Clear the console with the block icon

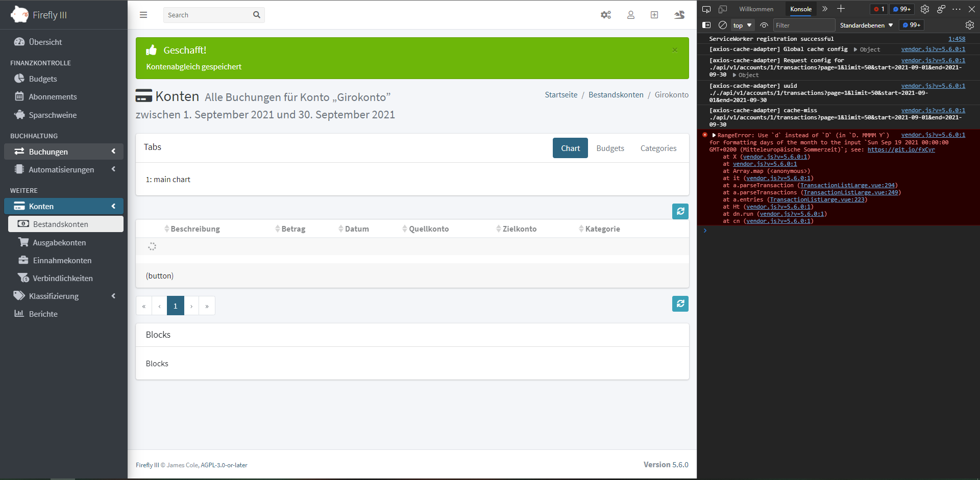[723, 25]
